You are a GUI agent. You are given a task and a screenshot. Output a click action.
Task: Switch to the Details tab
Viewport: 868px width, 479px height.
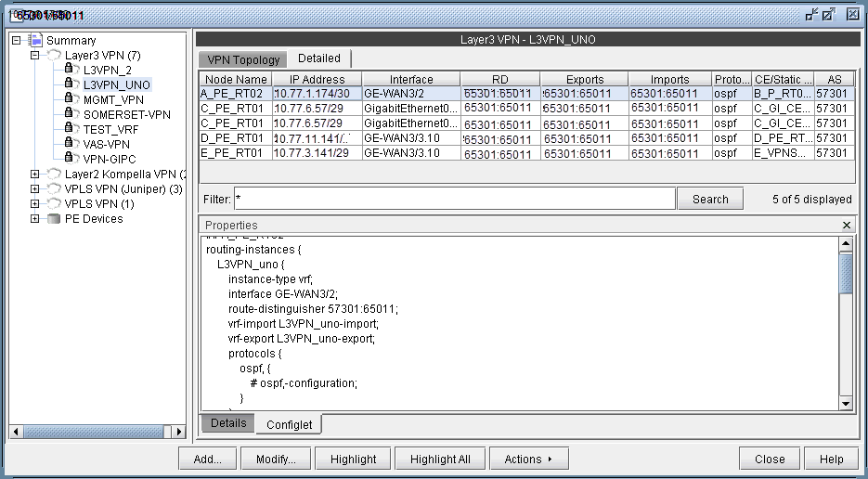coord(228,423)
